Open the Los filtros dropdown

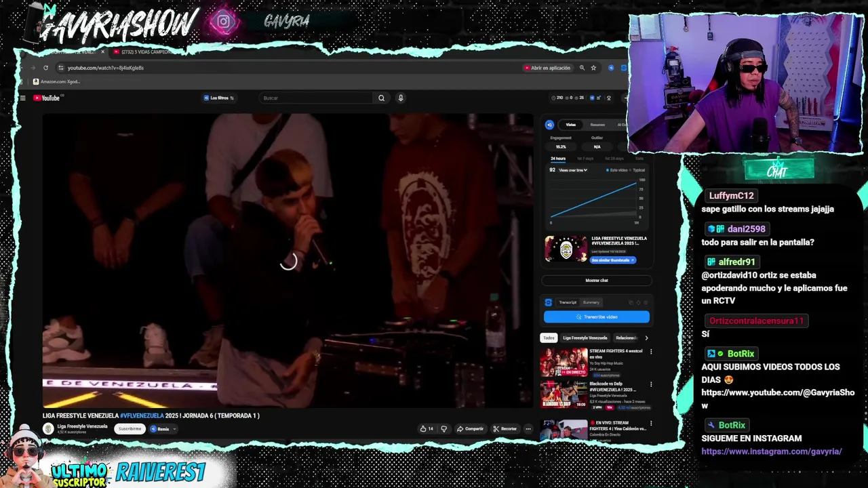pos(219,98)
